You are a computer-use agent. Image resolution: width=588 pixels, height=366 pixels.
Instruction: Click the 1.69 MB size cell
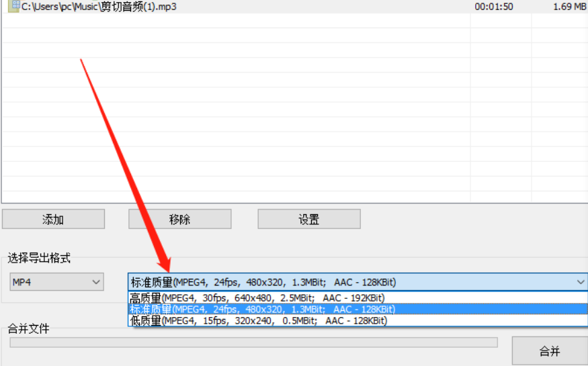(569, 7)
